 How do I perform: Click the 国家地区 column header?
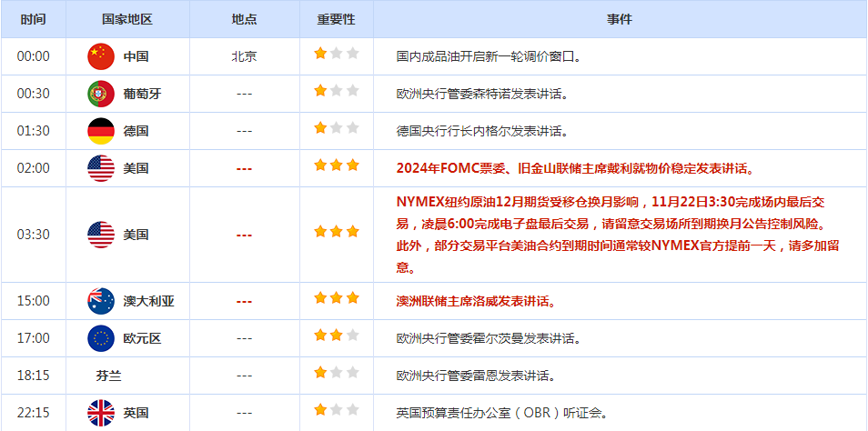(127, 19)
